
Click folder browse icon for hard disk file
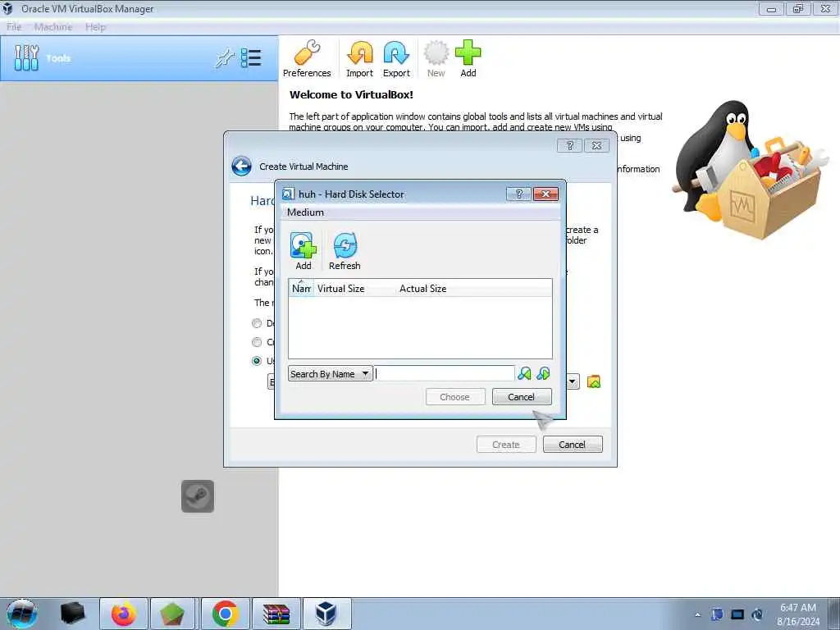click(594, 382)
